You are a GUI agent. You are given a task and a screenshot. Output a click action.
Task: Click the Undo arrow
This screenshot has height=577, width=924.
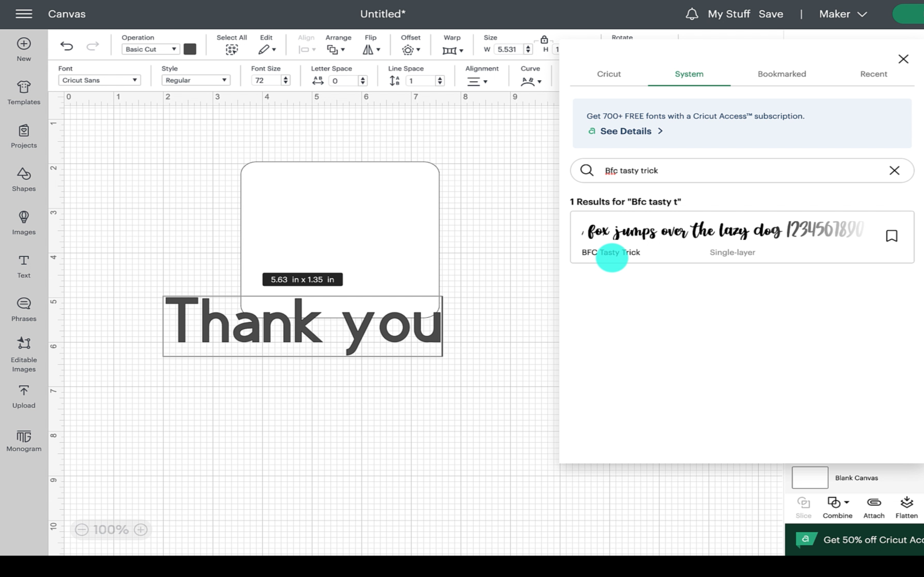(66, 47)
